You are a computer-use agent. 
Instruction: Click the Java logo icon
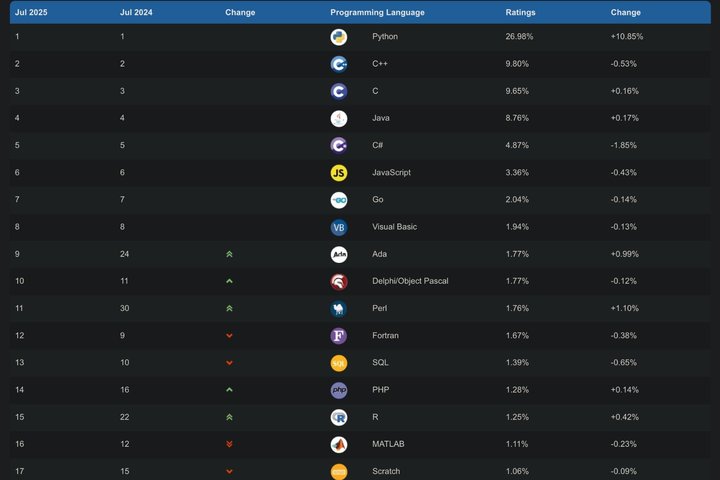point(339,118)
